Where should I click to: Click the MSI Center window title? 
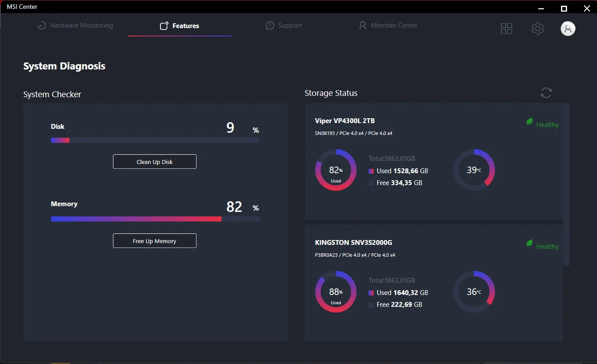coord(22,7)
